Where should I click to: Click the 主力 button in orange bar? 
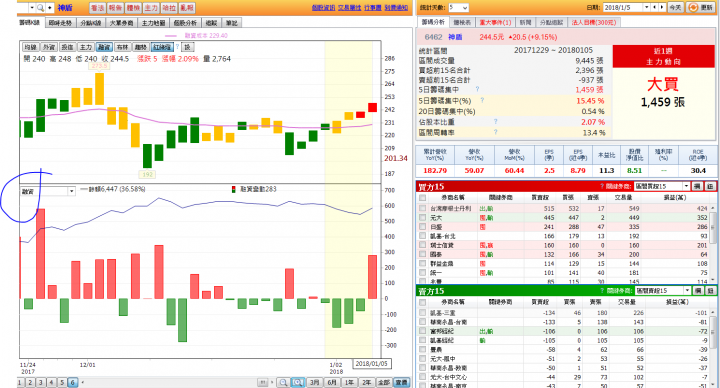(x=151, y=8)
